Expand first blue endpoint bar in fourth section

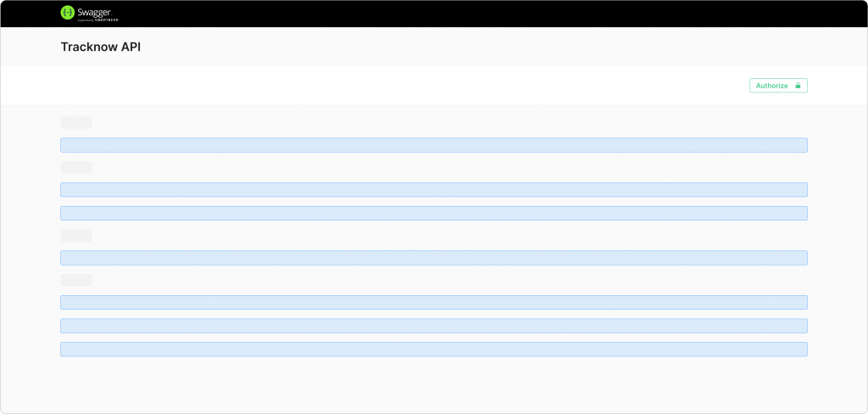click(x=433, y=303)
